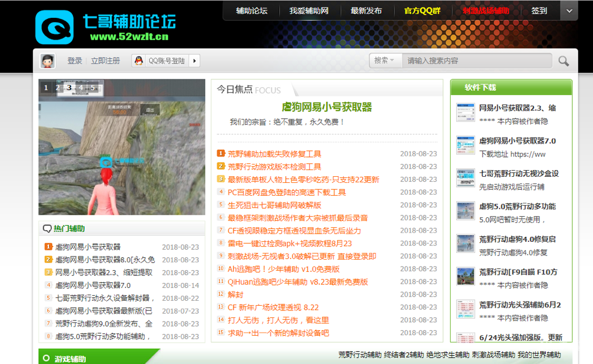
Task: Open thumbnail of 荒野行动[F9自瞄 F10方
Action: (x=465, y=277)
